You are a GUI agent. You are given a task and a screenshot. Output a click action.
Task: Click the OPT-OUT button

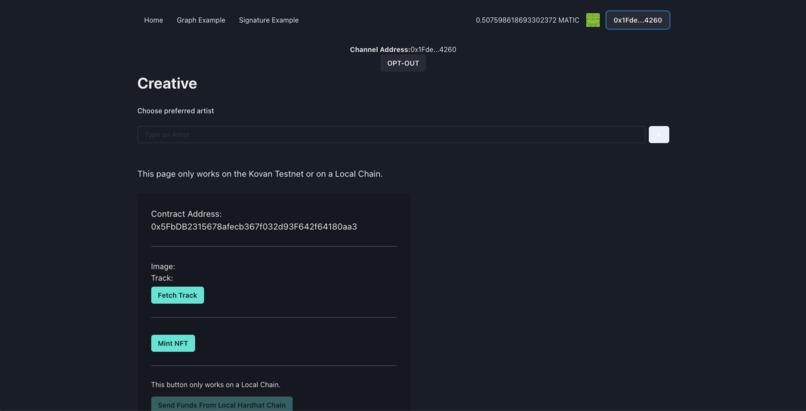point(403,63)
